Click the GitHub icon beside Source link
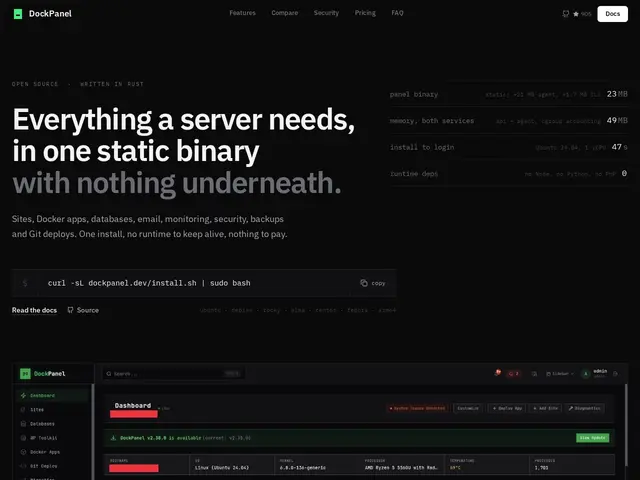The width and height of the screenshot is (640, 480). (70, 310)
